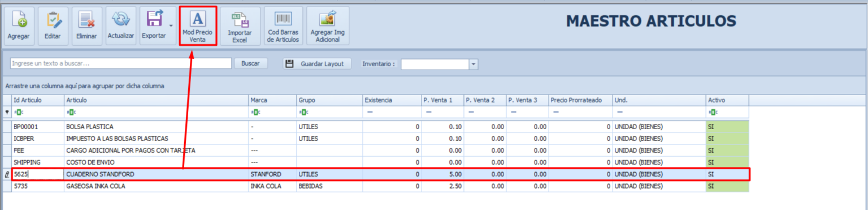Open Mod Precio Venta tool

(197, 26)
